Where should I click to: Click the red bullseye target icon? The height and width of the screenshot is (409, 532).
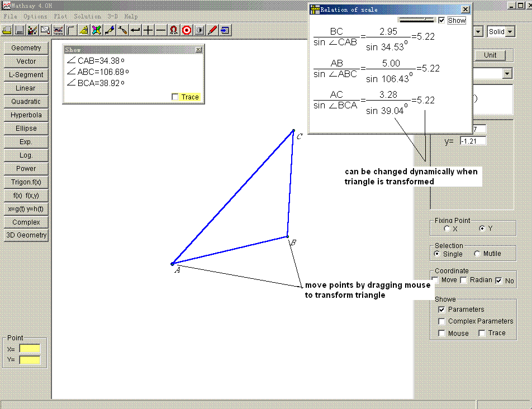click(187, 31)
